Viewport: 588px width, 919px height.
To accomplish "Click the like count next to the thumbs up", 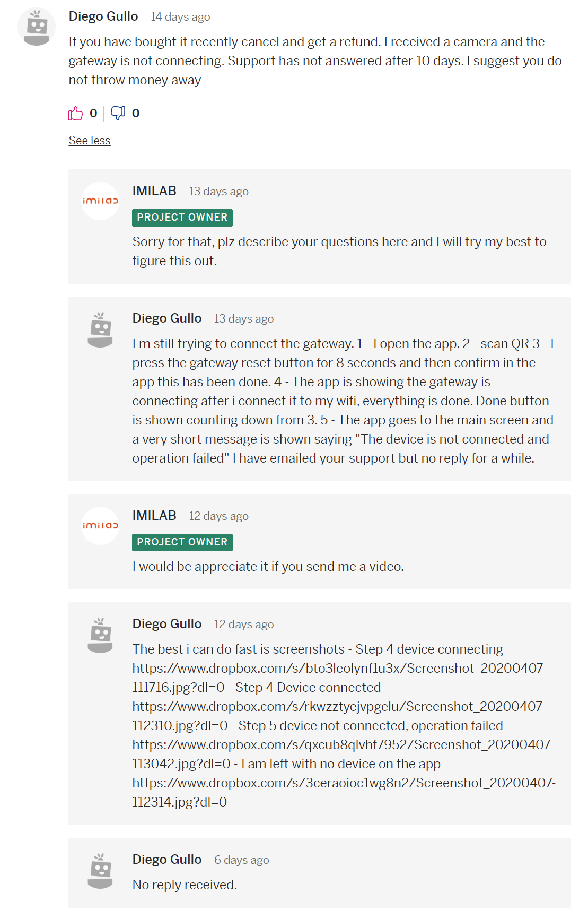I will pos(93,113).
